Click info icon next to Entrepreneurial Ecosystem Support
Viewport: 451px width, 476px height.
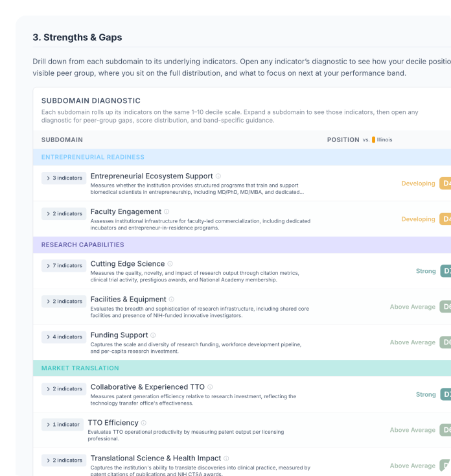pos(218,176)
